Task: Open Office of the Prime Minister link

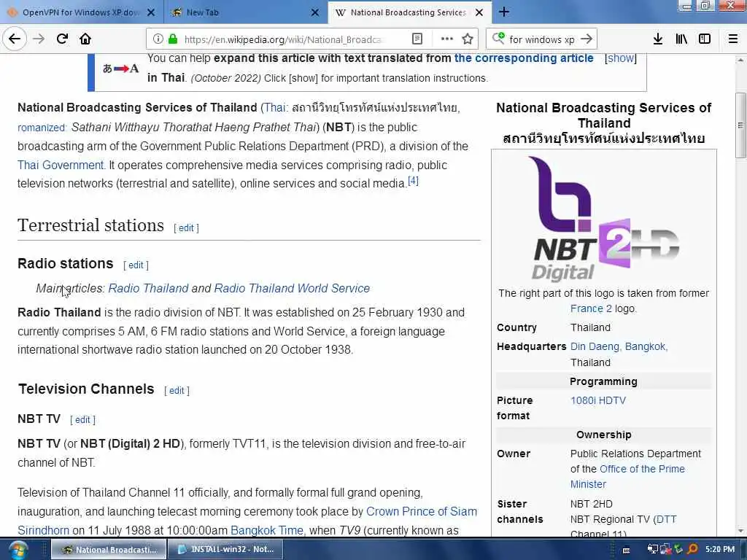Action: click(x=627, y=477)
